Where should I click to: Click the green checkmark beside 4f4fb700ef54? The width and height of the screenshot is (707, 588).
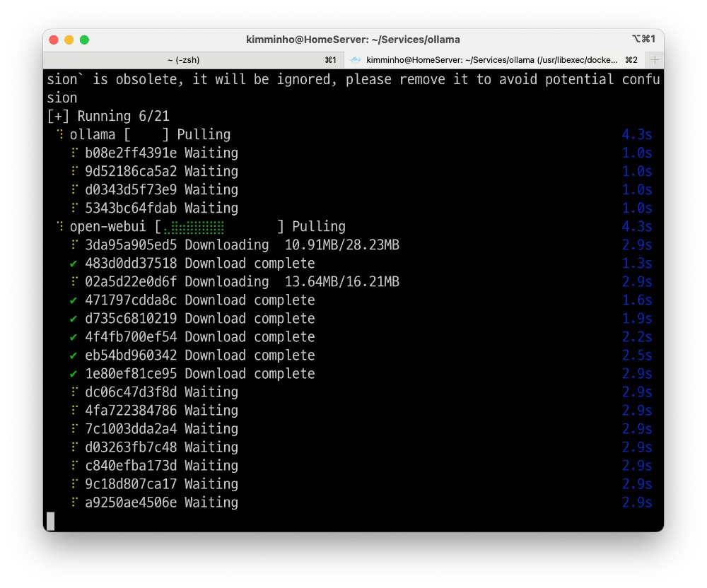pos(74,337)
